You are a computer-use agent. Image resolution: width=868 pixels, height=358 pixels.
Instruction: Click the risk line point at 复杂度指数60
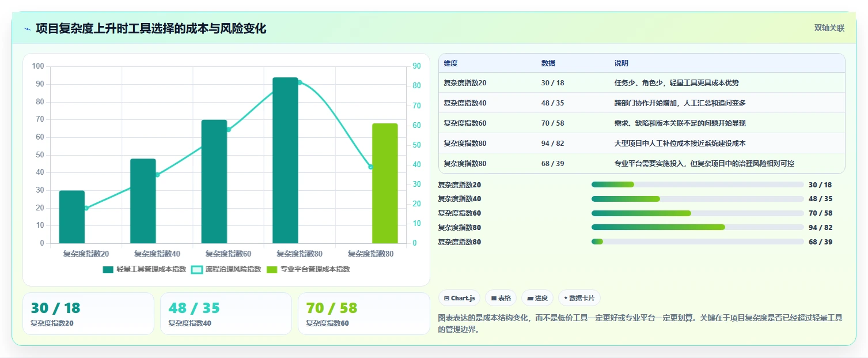coord(228,130)
